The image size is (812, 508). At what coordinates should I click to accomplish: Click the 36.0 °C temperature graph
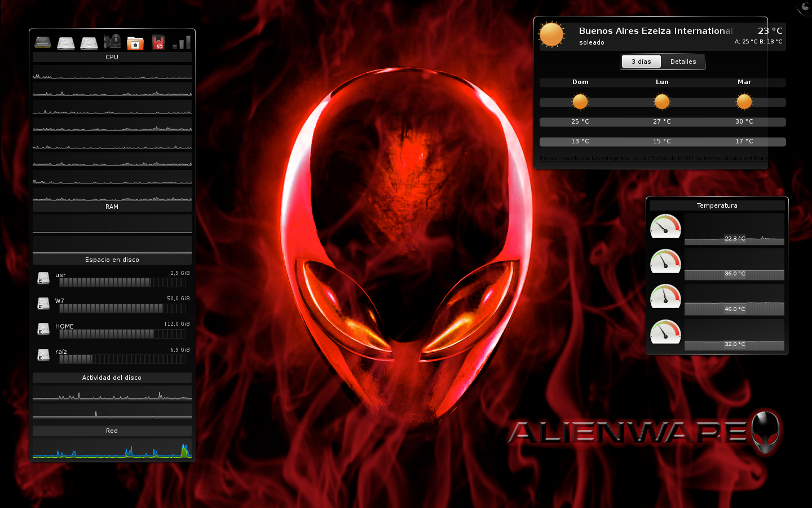734,264
